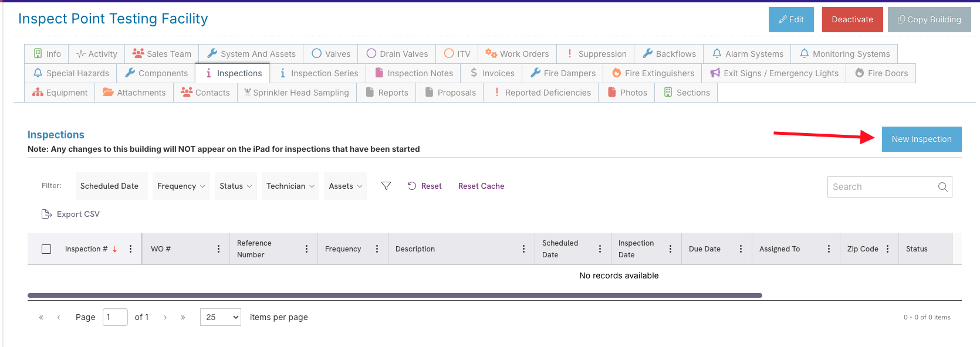Open Description column menu dots
The width and height of the screenshot is (980, 347).
pyautogui.click(x=523, y=249)
